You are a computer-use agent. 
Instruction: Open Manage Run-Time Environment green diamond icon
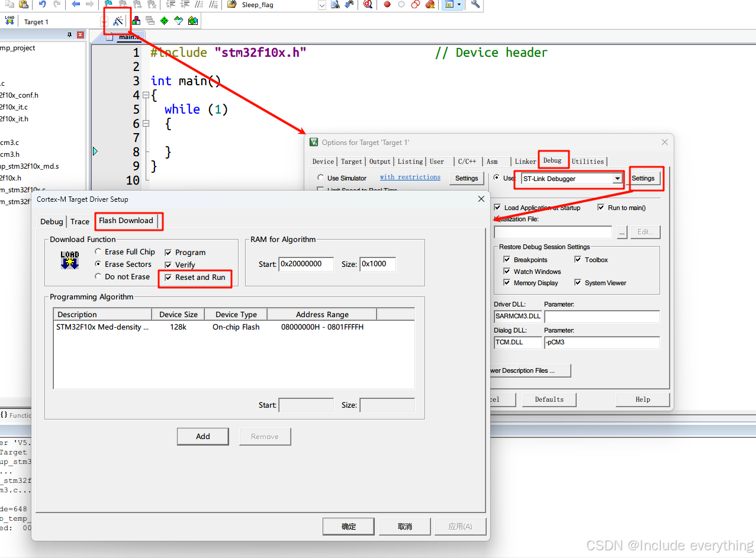[x=164, y=21]
